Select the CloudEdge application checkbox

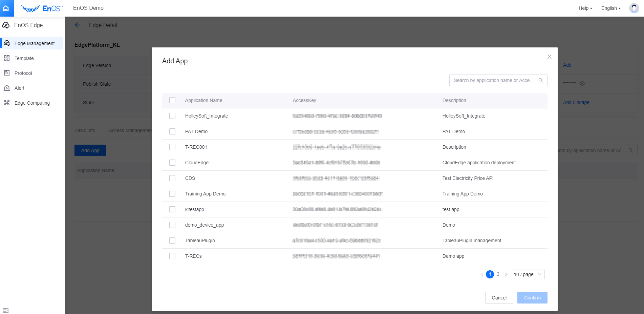[172, 163]
